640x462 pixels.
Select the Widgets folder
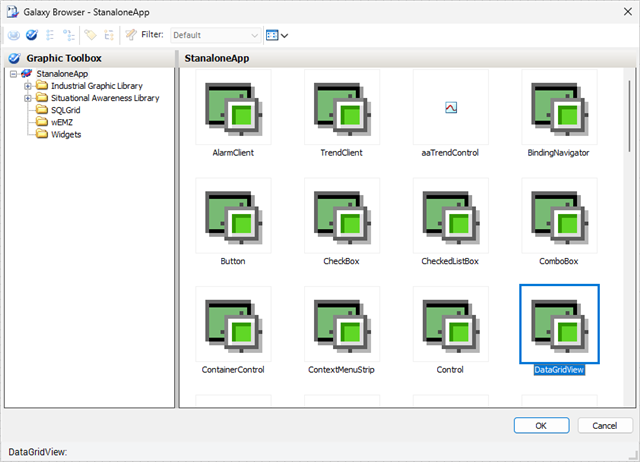coord(66,135)
